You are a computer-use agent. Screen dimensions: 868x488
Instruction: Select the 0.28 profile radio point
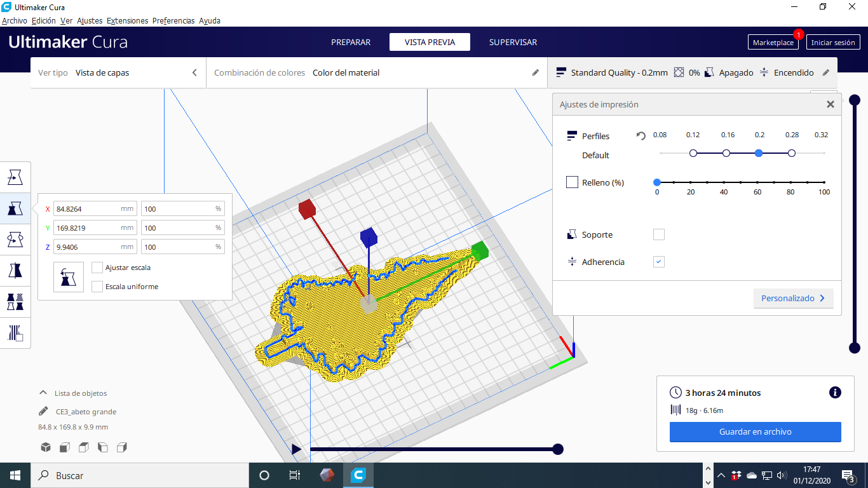point(792,153)
